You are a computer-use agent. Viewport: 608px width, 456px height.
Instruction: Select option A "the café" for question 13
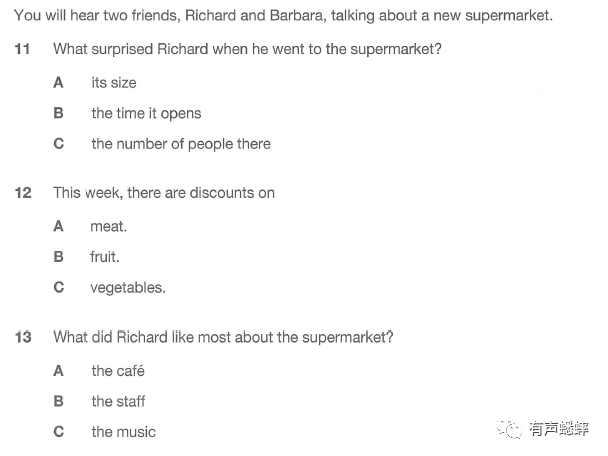[x=118, y=371]
